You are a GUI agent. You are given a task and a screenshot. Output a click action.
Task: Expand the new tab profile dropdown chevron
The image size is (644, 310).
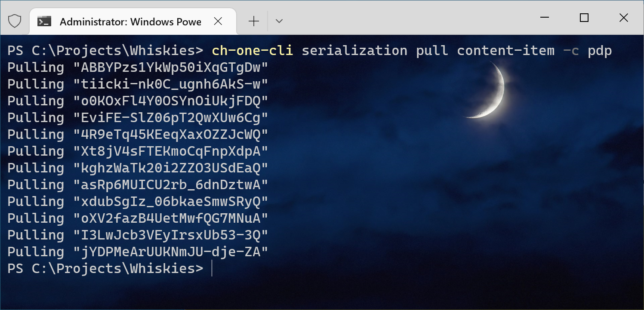(x=279, y=21)
